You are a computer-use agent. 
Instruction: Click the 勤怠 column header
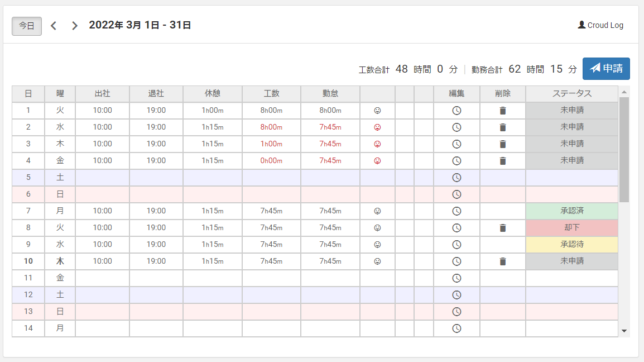coord(330,94)
